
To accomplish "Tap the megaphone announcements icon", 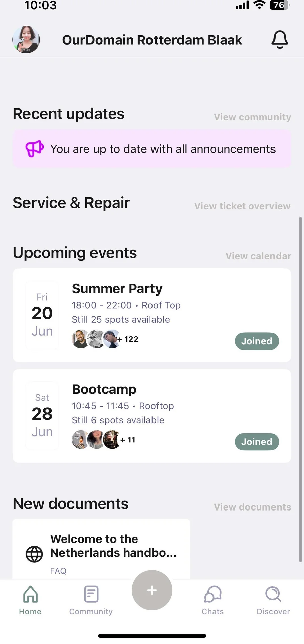I will (35, 149).
